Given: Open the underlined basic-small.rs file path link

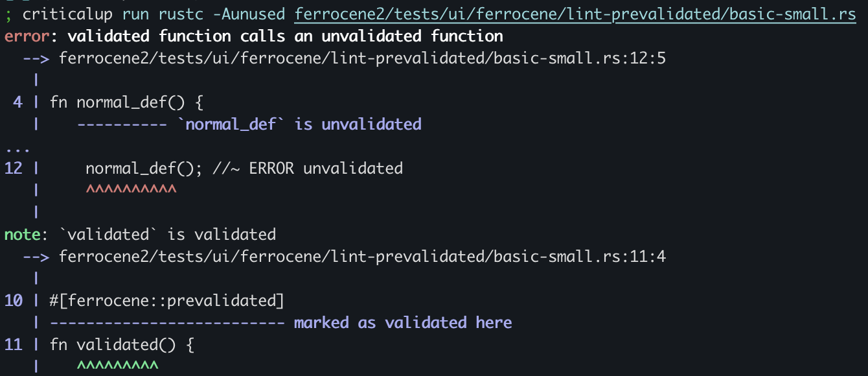Looking at the screenshot, I should (x=575, y=15).
